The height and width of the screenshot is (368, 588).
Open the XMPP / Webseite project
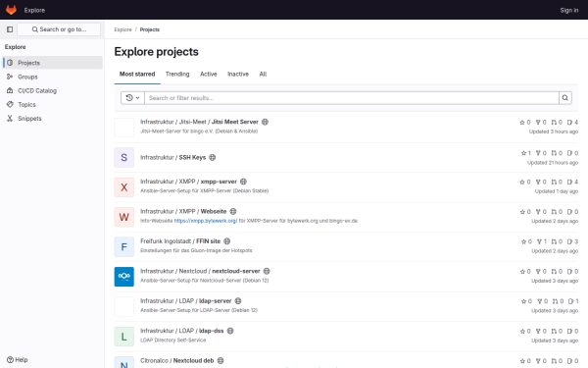click(x=183, y=211)
